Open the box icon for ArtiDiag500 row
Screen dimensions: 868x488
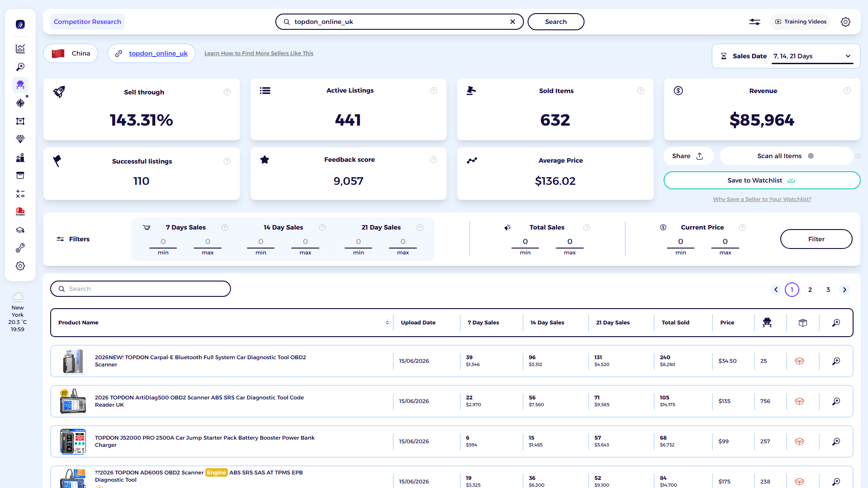coord(799,401)
